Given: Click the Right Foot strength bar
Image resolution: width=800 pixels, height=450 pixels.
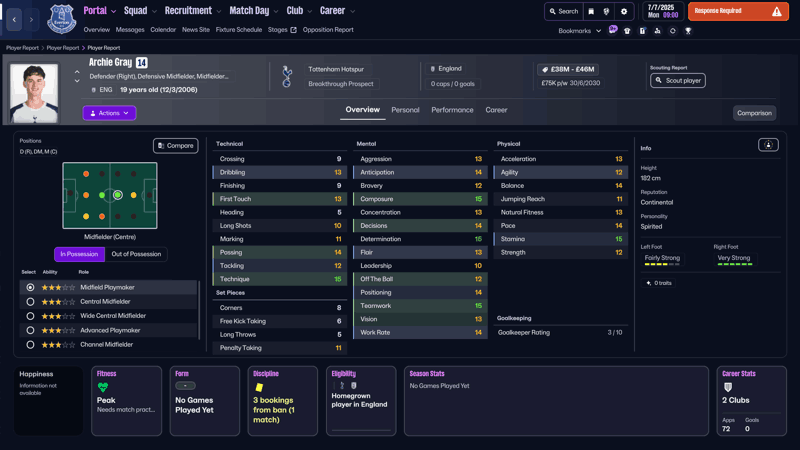Looking at the screenshot, I should [x=735, y=264].
